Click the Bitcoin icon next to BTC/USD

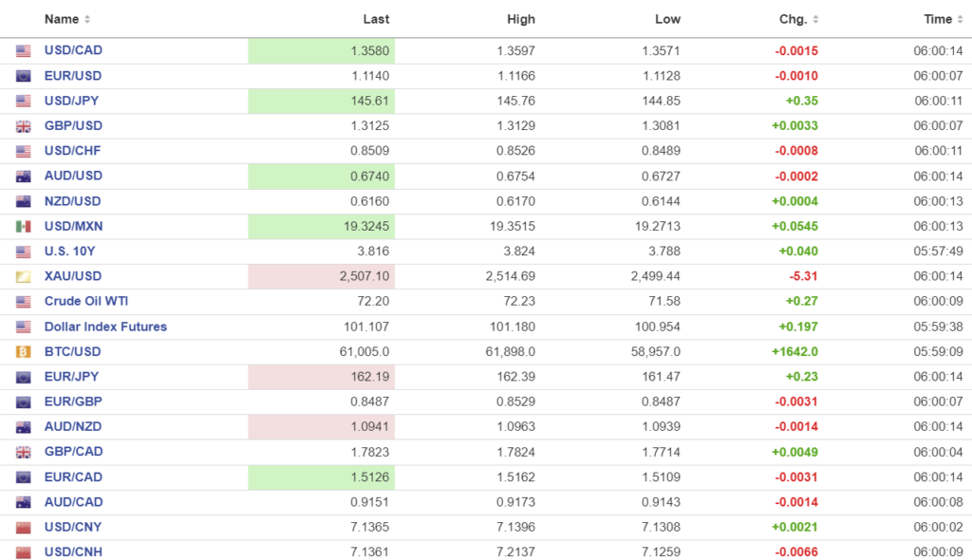pyautogui.click(x=24, y=352)
